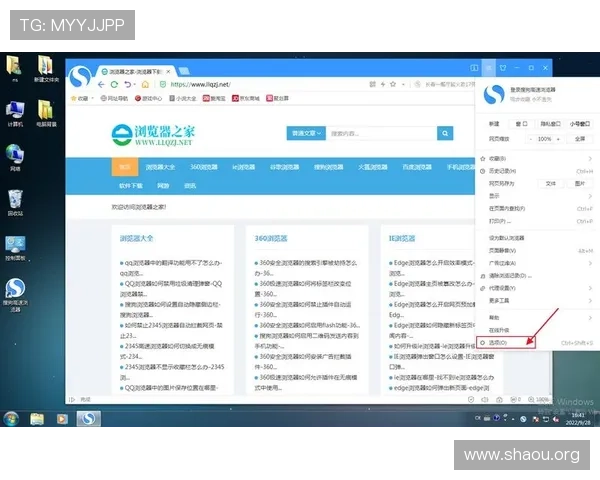The height and width of the screenshot is (480, 600).
Task: Open dropdown arrow next to star icon
Action: click(x=403, y=85)
